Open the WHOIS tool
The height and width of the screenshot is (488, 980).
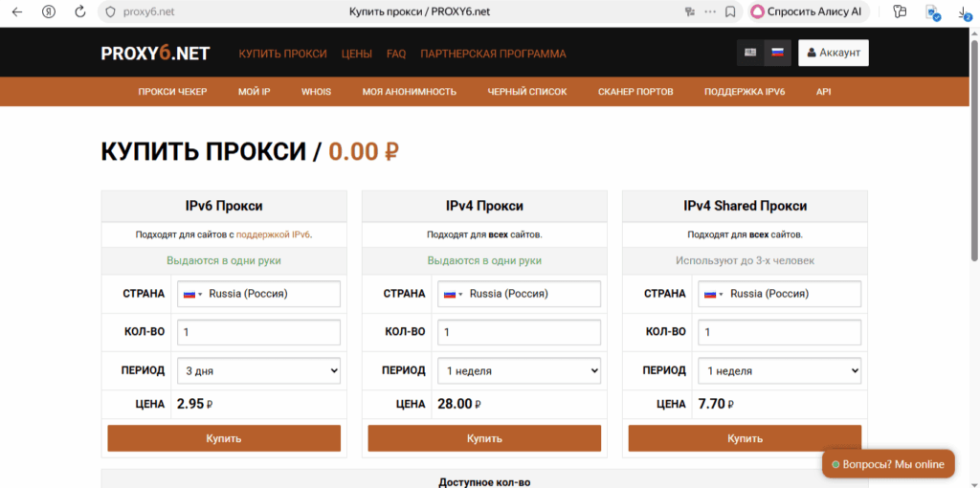[316, 92]
